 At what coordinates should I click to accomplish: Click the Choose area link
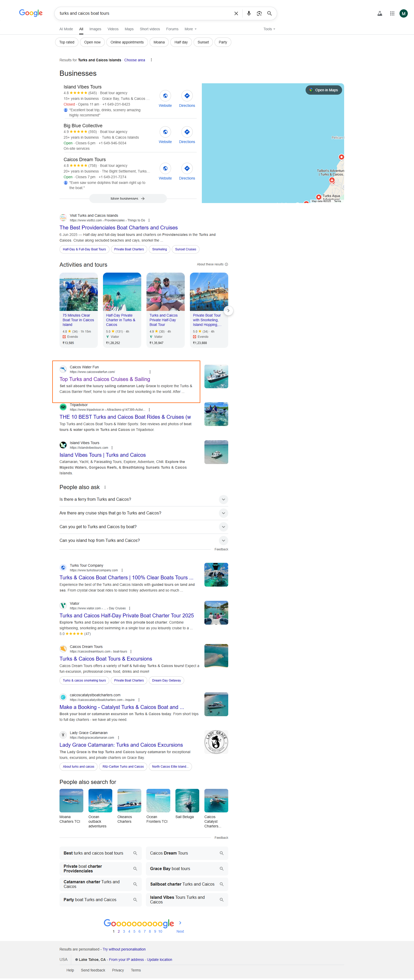point(134,60)
